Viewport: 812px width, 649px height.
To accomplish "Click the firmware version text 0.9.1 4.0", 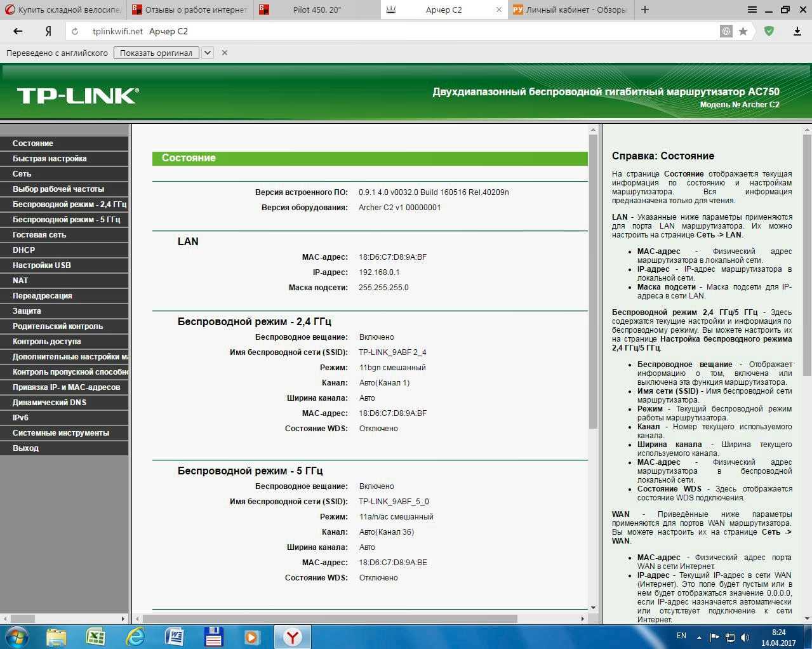I will [434, 192].
